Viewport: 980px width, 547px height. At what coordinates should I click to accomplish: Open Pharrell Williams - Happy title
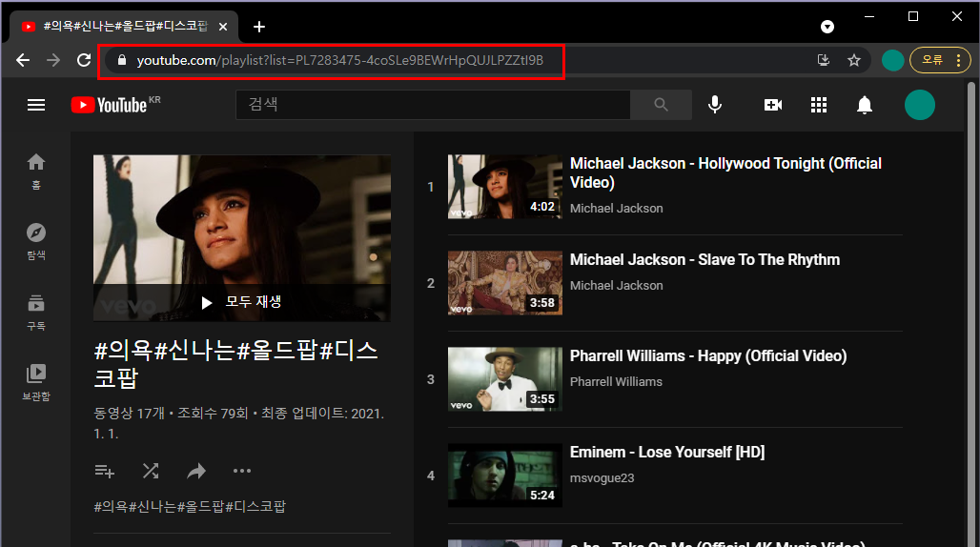point(708,355)
